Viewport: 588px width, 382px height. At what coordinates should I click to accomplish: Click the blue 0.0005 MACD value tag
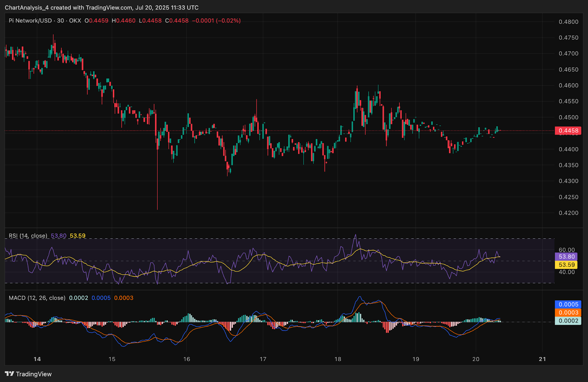(568, 304)
